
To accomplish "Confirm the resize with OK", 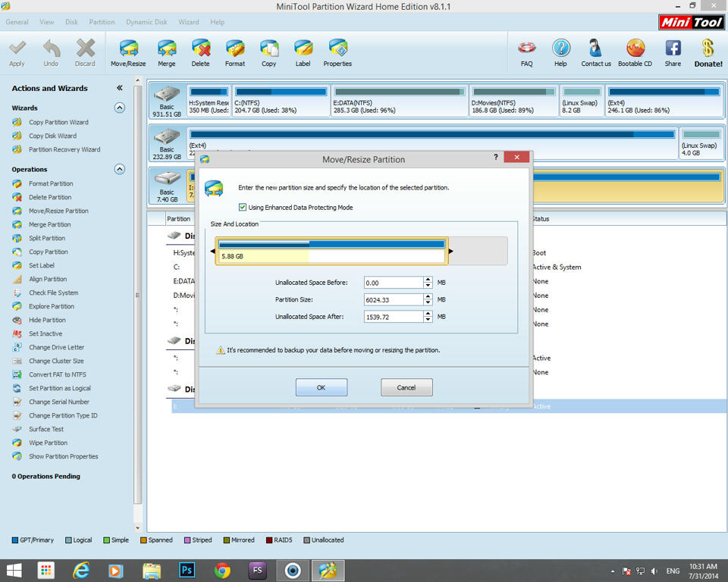I will [321, 387].
